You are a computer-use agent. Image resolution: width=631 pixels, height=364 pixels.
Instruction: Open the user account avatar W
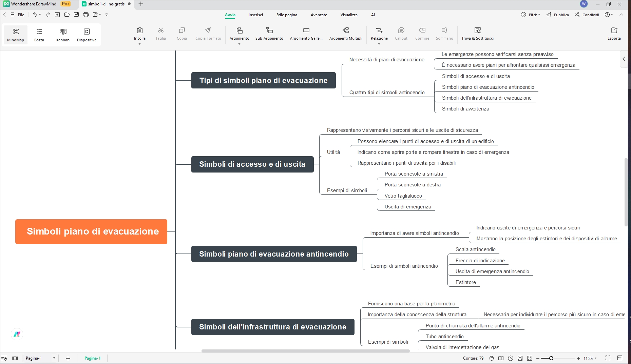pos(584,4)
